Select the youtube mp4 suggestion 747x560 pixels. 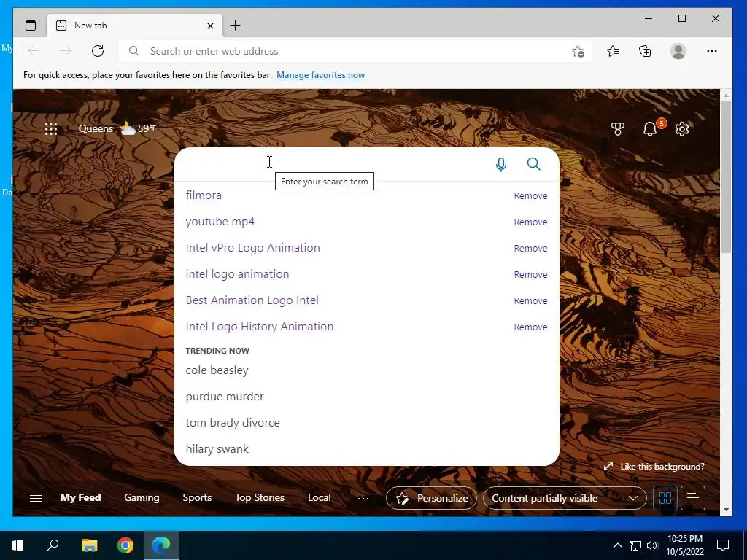pos(220,222)
